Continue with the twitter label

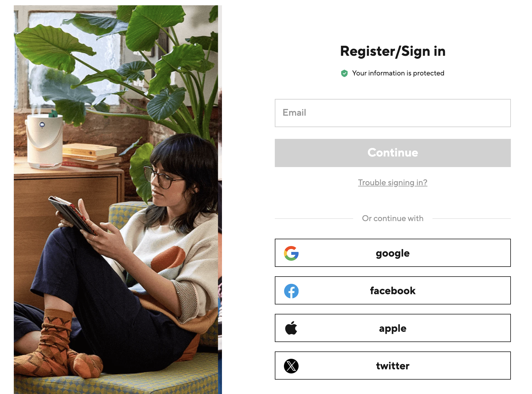click(x=393, y=366)
